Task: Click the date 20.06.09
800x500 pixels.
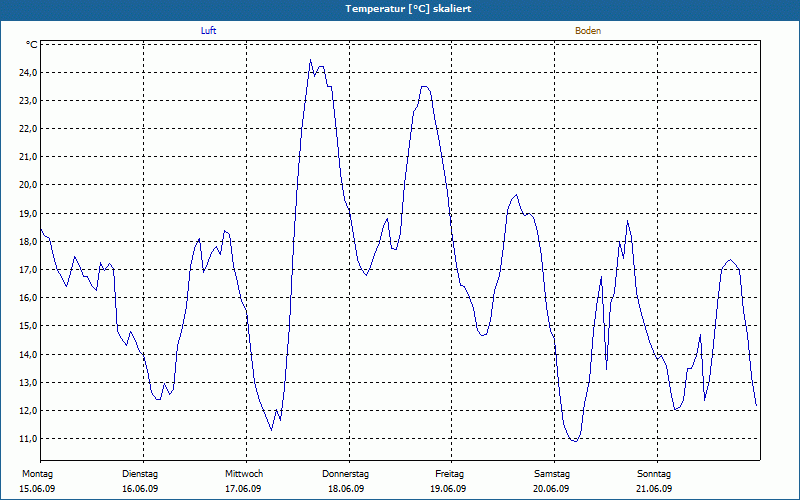Action: pyautogui.click(x=551, y=489)
